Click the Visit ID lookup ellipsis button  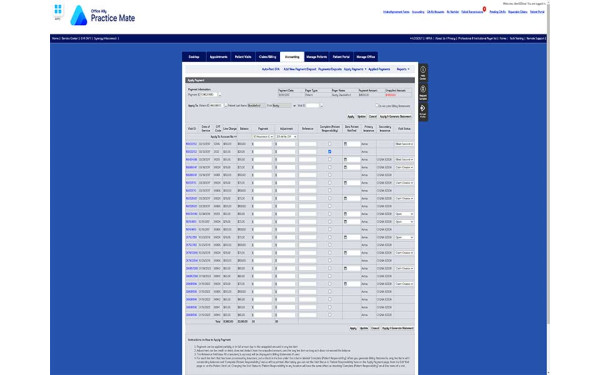click(321, 106)
